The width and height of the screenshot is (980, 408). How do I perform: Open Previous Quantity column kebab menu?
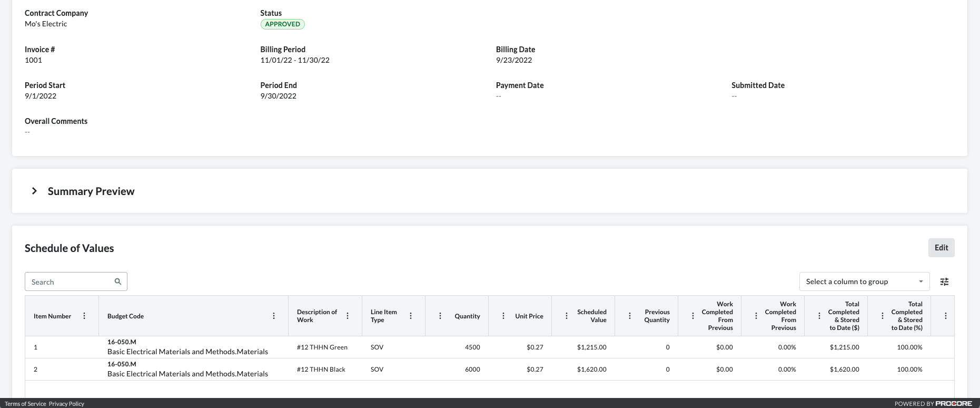pyautogui.click(x=630, y=316)
